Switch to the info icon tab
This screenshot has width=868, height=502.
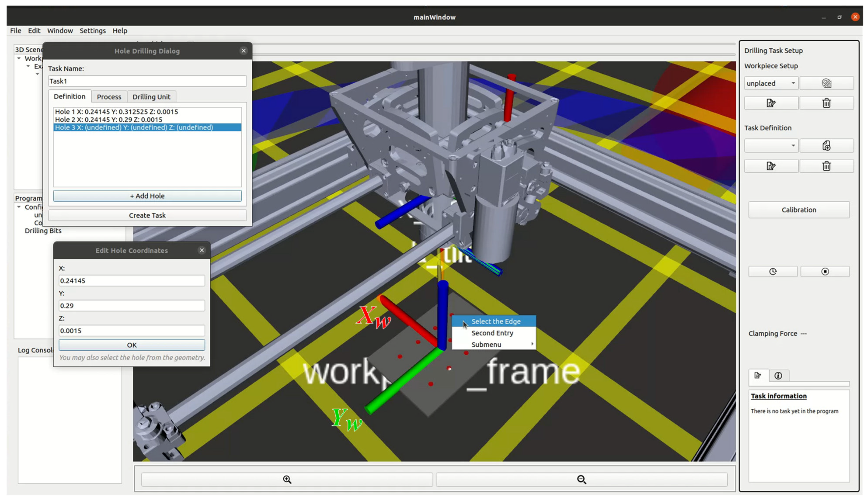click(x=778, y=376)
